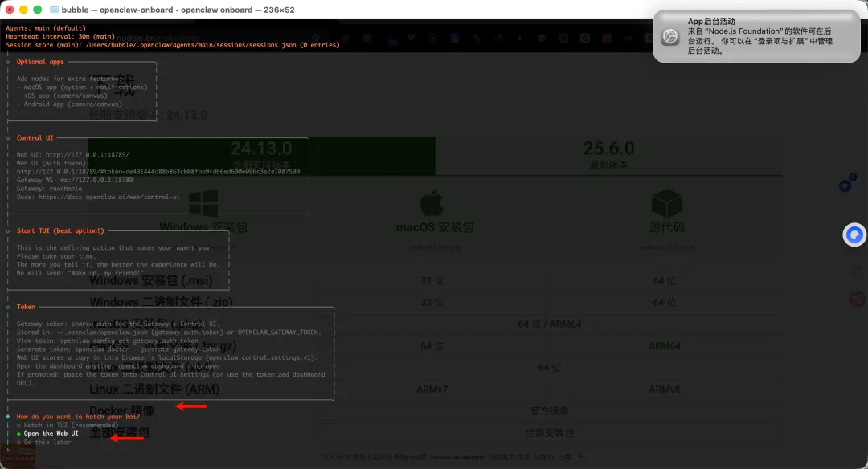Click the System Settings gear icon in the notification
This screenshot has height=469, width=868.
pyautogui.click(x=669, y=36)
